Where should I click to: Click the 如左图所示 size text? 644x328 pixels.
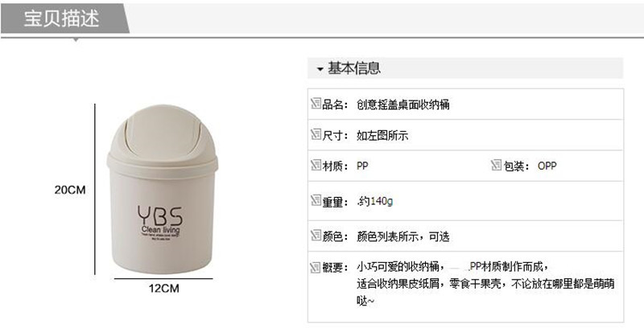tap(382, 135)
